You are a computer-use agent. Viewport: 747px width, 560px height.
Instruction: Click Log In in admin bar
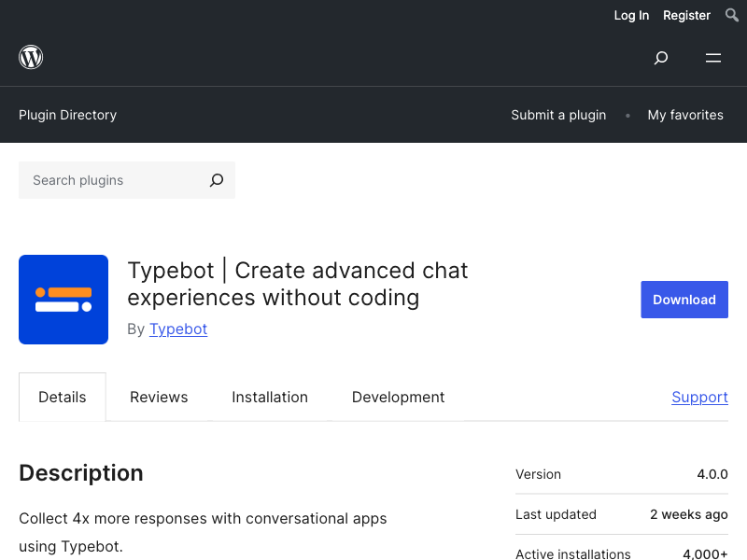(631, 15)
